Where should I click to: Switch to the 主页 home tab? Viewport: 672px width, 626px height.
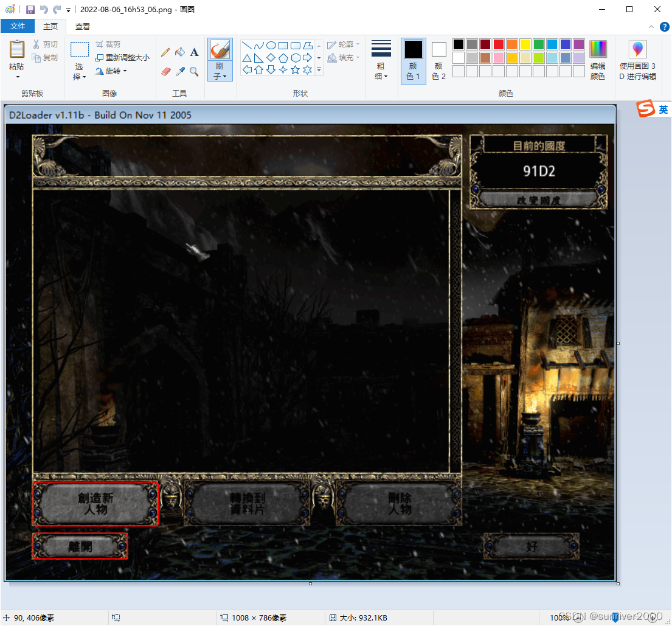[50, 27]
